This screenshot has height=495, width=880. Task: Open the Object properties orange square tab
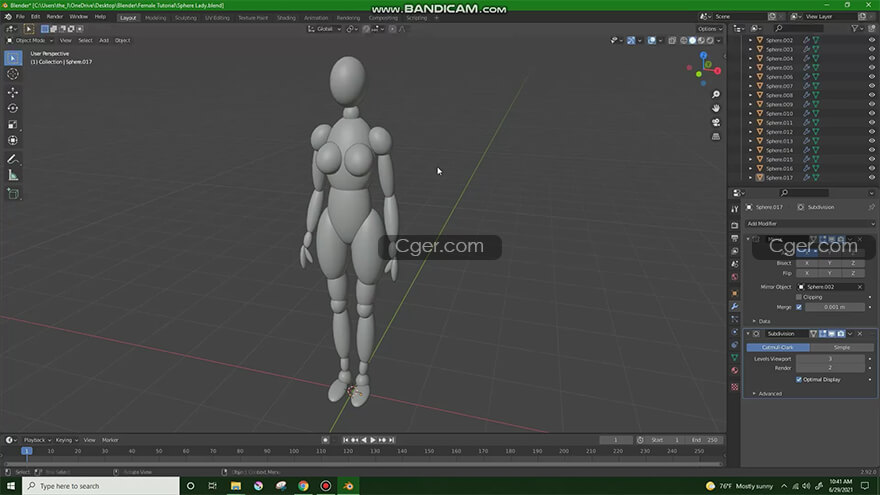735,293
